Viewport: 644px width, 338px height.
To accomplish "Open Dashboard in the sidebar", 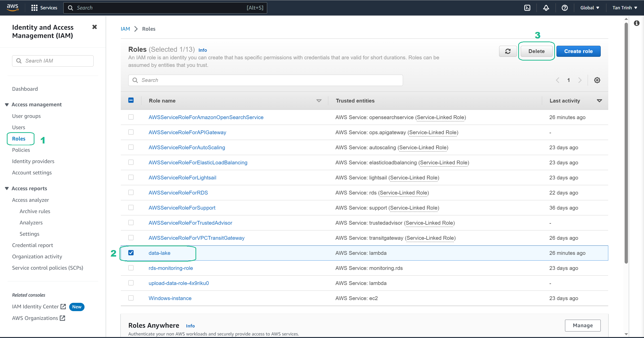I will point(25,89).
